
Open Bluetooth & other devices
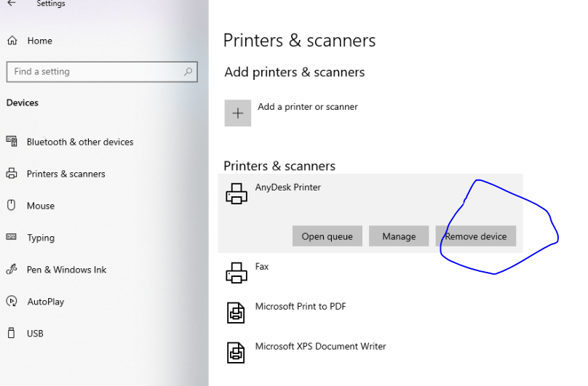click(x=80, y=142)
